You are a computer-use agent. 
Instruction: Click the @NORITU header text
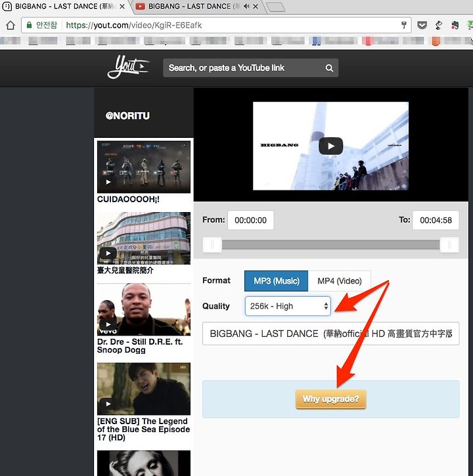tap(127, 116)
